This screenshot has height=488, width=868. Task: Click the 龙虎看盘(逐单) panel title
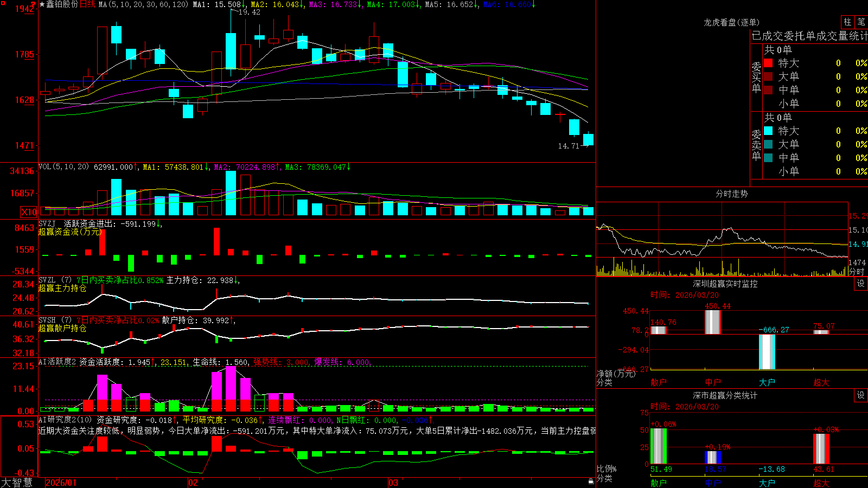pyautogui.click(x=731, y=22)
